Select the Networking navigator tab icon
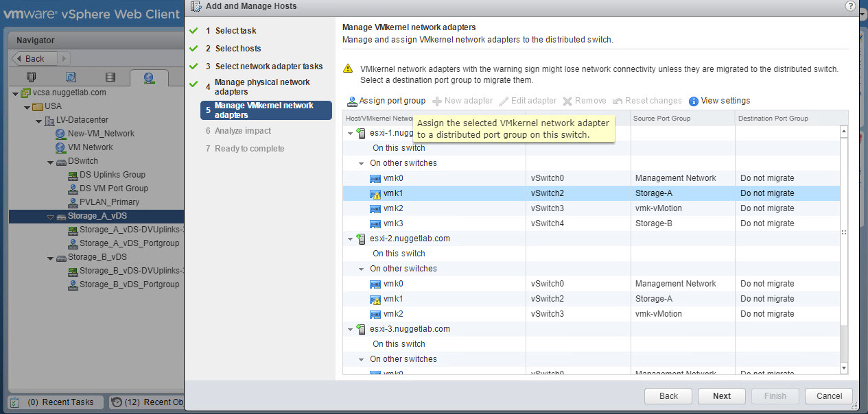This screenshot has height=414, width=868. (x=148, y=77)
